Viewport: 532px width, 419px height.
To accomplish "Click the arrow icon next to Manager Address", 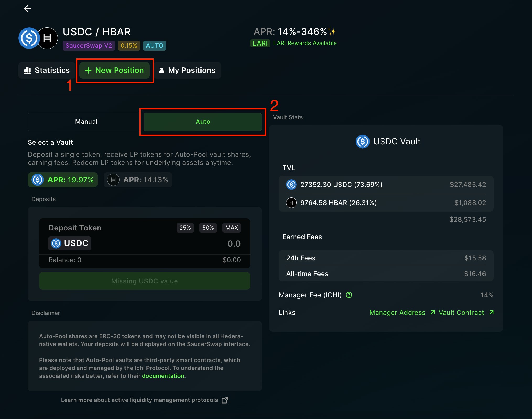I will click(x=432, y=313).
